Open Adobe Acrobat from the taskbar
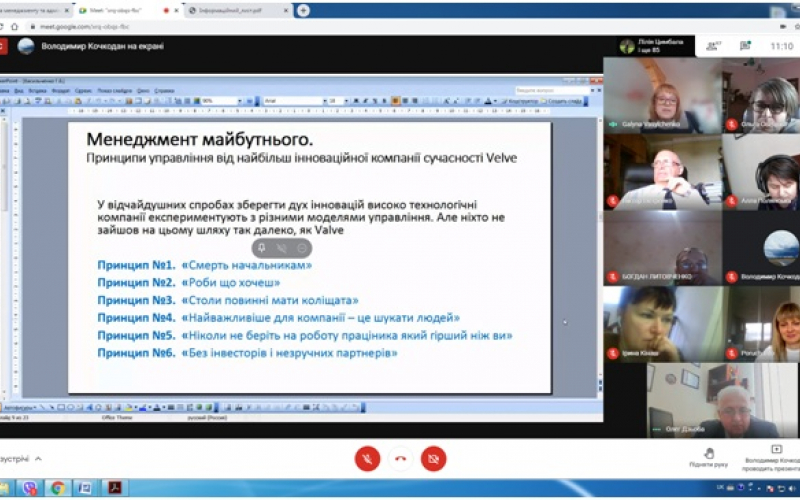The width and height of the screenshot is (800, 500). pyautogui.click(x=114, y=488)
